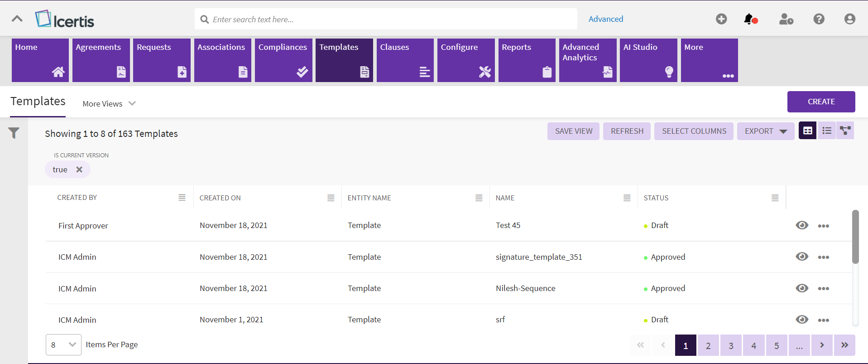The image size is (868, 364).
Task: Switch to hierarchy view icon
Action: click(845, 131)
